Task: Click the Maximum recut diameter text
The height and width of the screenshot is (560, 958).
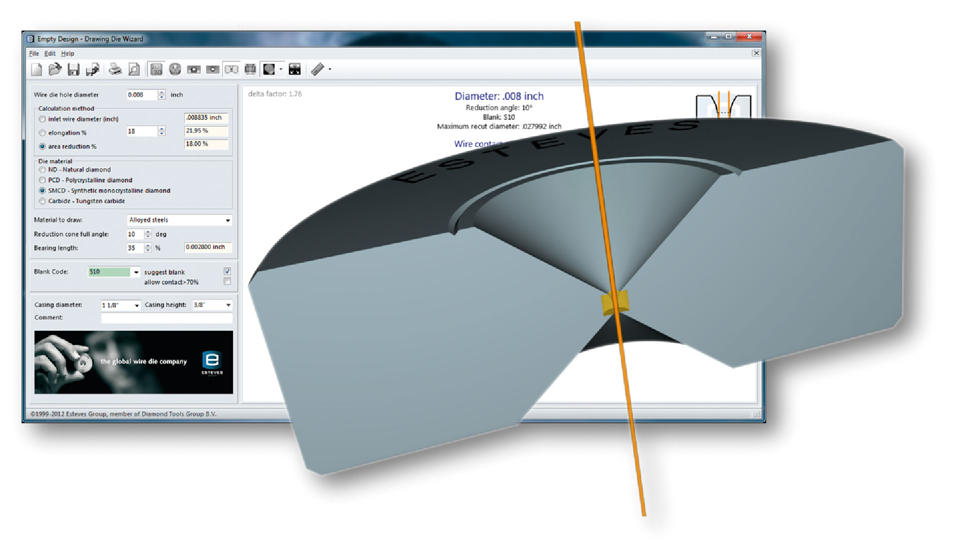Action: [499, 127]
